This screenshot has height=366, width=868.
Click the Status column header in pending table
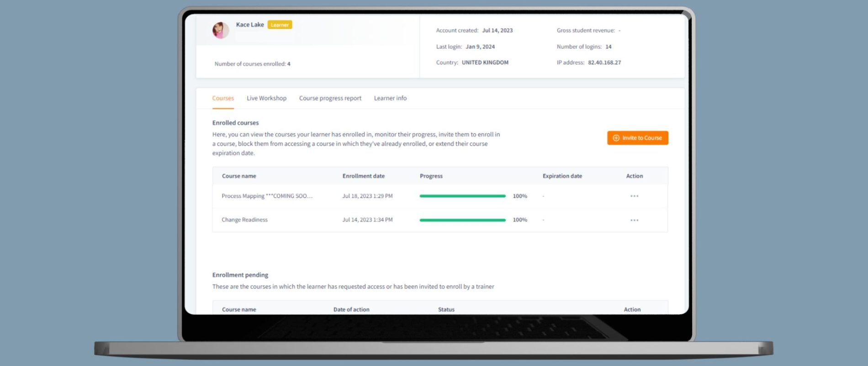446,309
